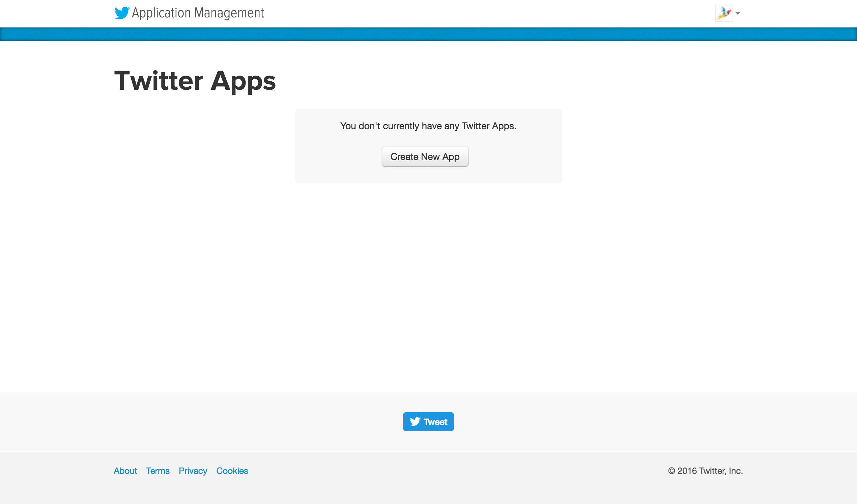The width and height of the screenshot is (857, 504).
Task: Click the 'You don't currently have any Twitter Apps.' message
Action: (x=428, y=126)
